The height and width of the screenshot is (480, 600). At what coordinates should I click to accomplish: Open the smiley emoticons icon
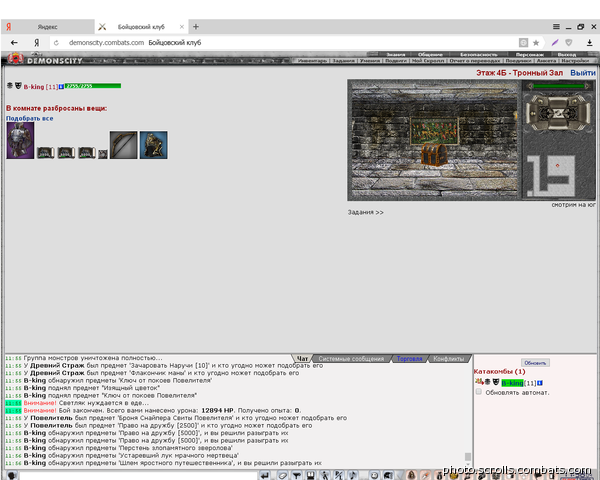tap(374, 475)
